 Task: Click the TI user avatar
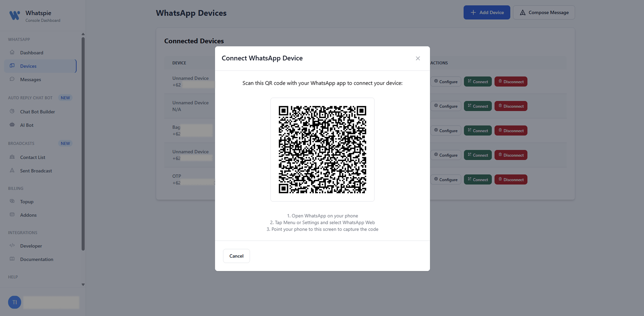pyautogui.click(x=14, y=302)
